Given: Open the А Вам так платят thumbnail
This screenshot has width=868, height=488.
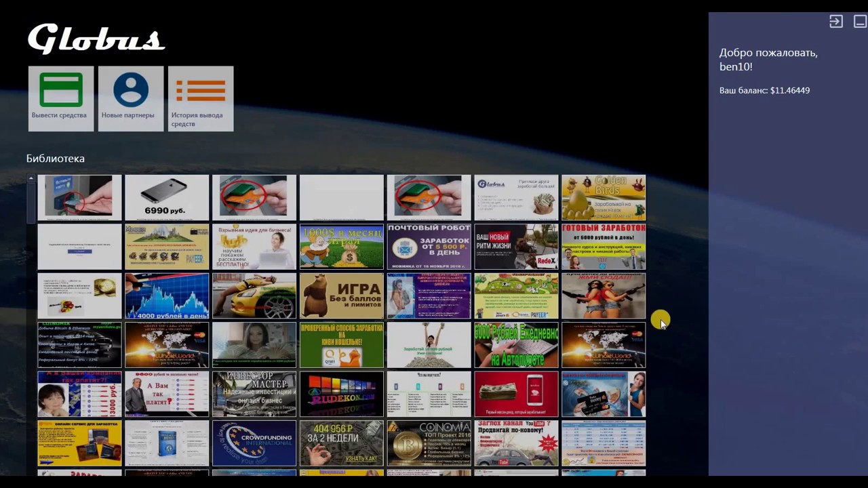Looking at the screenshot, I should point(167,394).
